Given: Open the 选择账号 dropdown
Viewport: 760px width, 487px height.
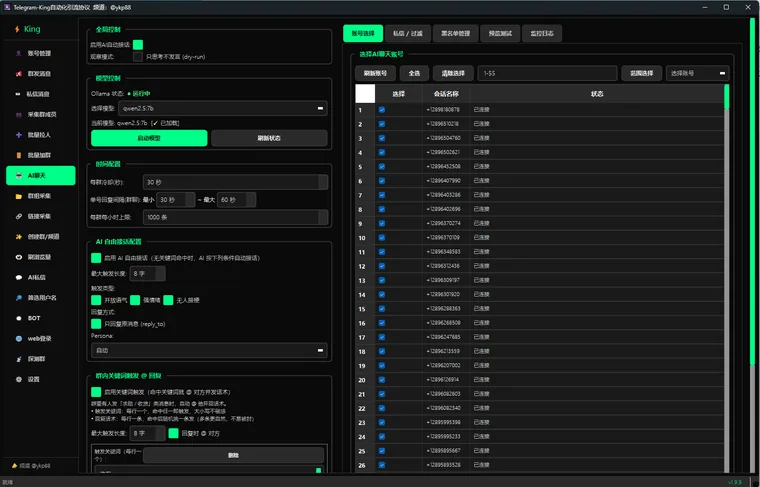Looking at the screenshot, I should coord(697,73).
